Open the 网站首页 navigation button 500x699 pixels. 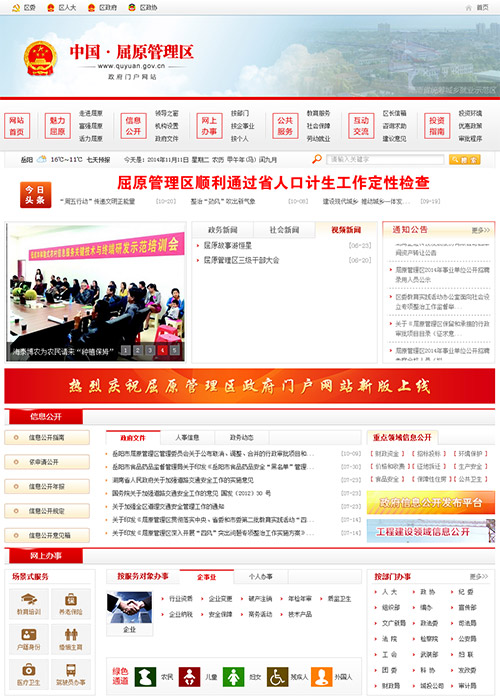(x=17, y=126)
